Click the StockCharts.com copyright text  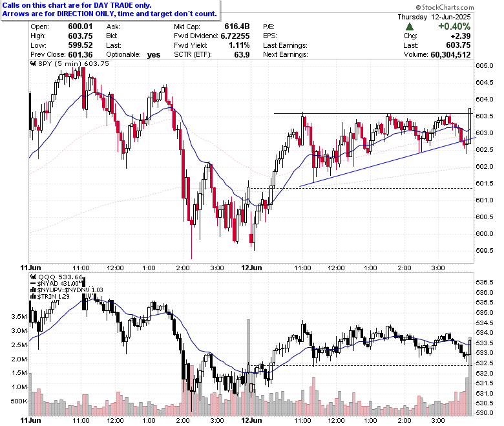coord(445,7)
